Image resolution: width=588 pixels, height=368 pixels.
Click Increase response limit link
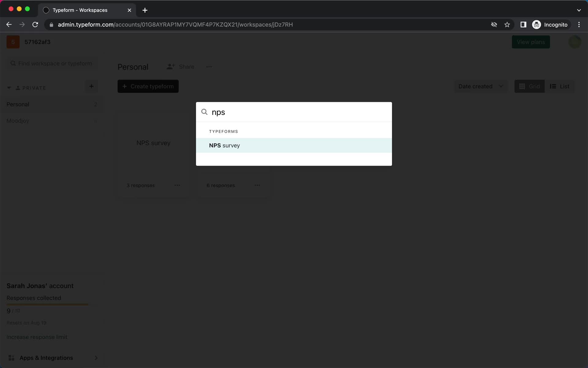click(x=37, y=336)
